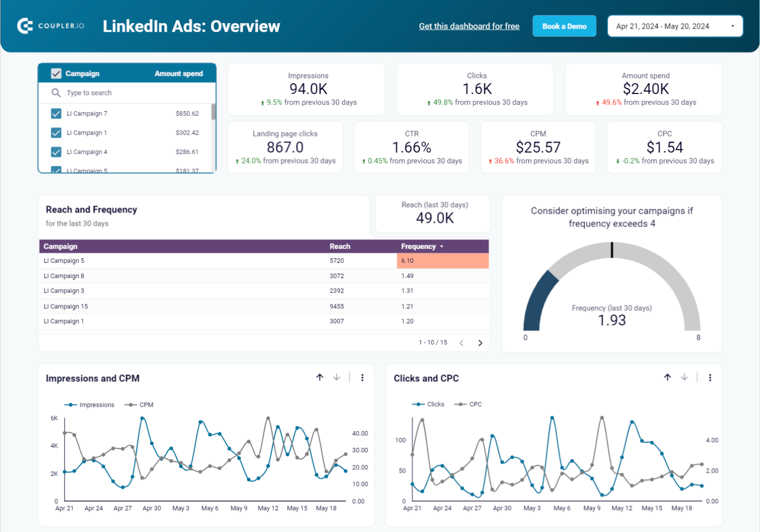Click the previous page arrow in the campaign table
The width and height of the screenshot is (760, 532).
click(x=461, y=342)
